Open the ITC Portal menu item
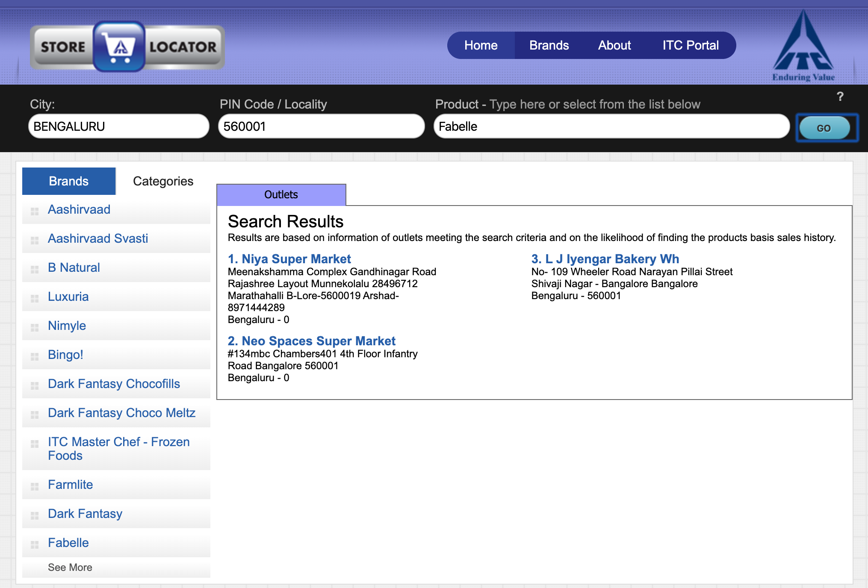Image resolution: width=868 pixels, height=588 pixels. click(x=690, y=45)
